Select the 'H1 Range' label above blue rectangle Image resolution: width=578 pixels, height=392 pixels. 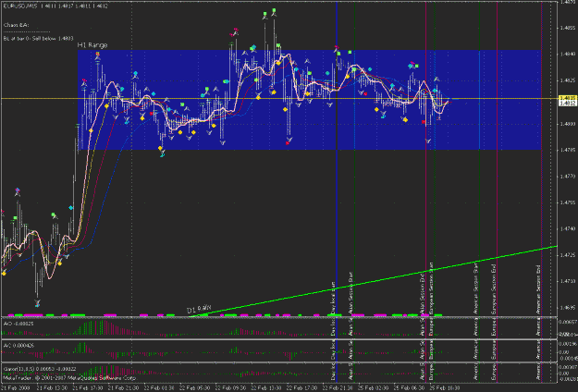[92, 45]
